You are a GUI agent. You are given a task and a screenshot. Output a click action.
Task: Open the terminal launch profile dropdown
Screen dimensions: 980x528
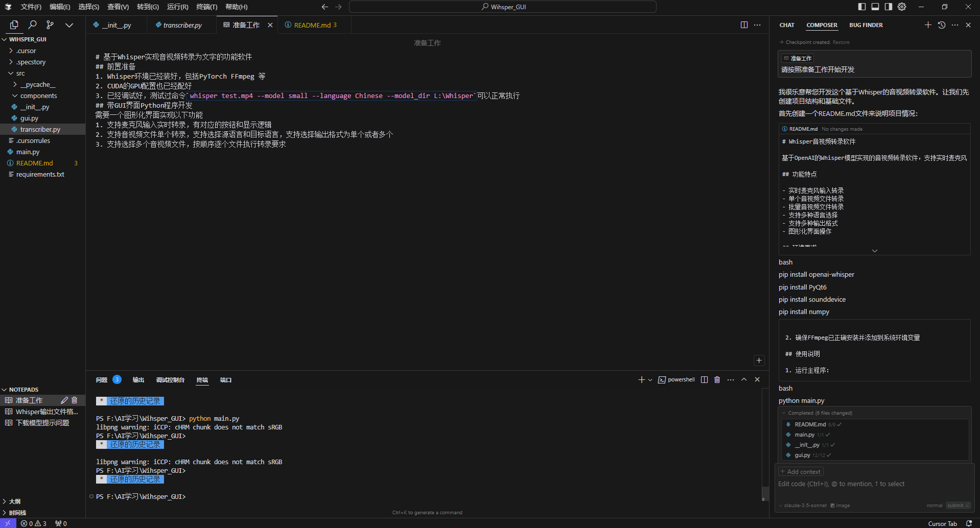pyautogui.click(x=650, y=380)
